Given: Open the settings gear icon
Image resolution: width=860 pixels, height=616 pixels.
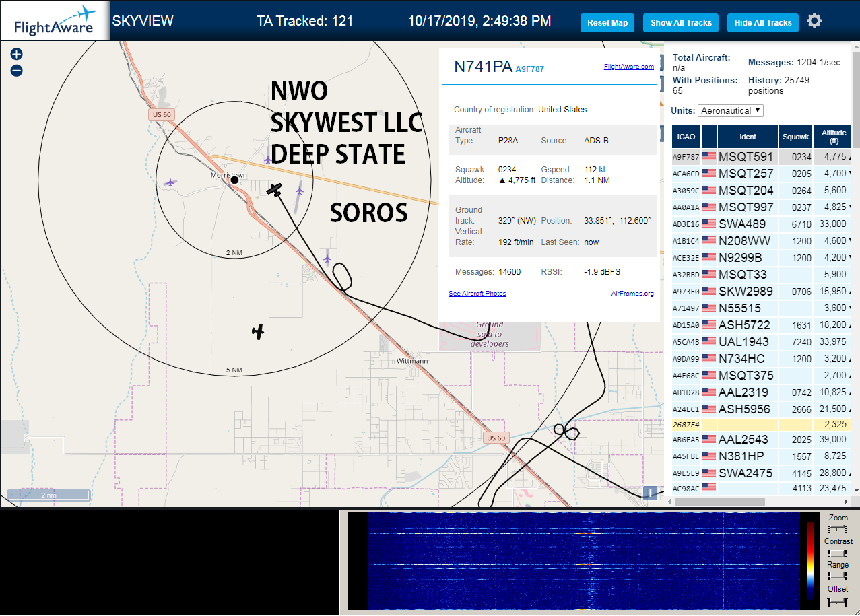Looking at the screenshot, I should (814, 21).
